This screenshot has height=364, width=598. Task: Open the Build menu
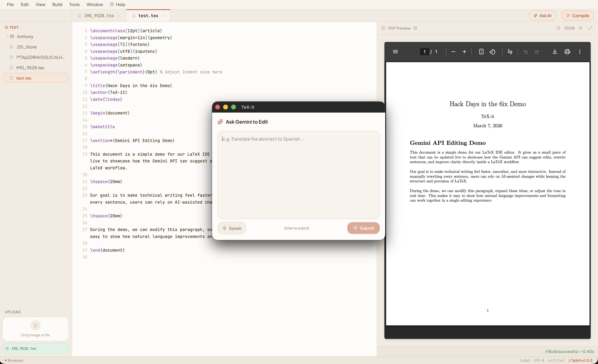57,4
